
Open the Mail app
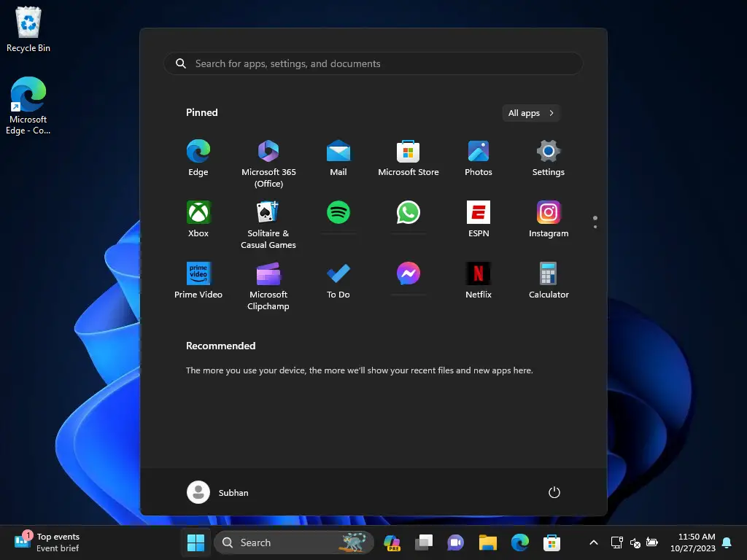tap(338, 158)
